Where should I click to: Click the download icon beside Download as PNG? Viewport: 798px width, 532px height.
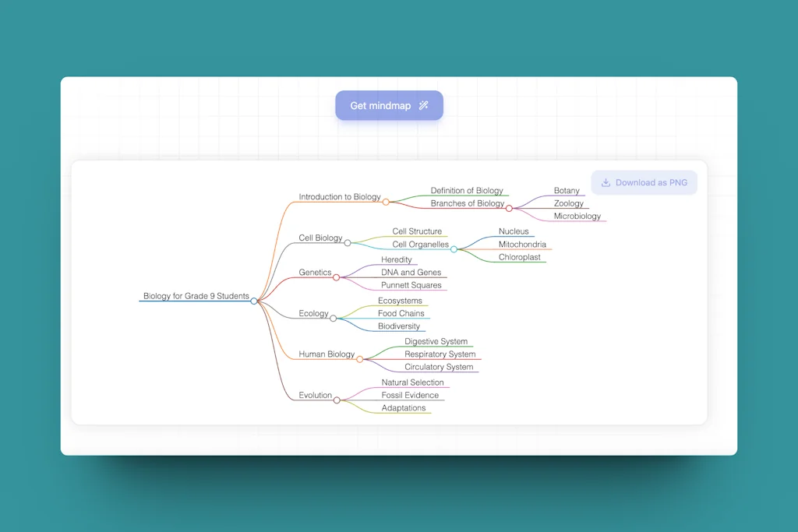pos(606,181)
